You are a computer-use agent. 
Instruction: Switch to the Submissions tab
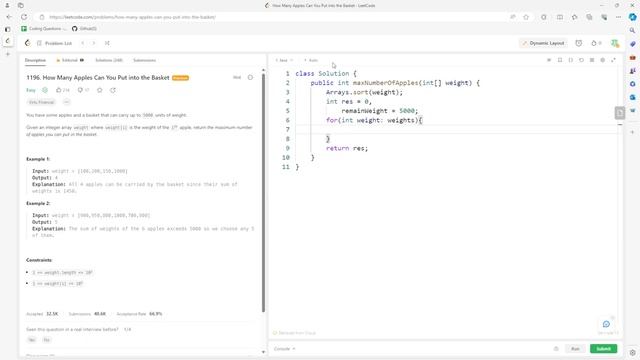tap(144, 60)
